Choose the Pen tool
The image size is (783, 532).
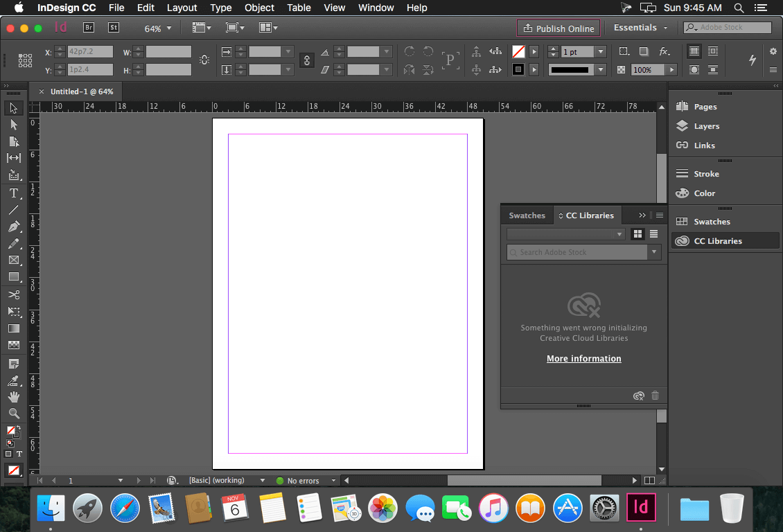[14, 227]
